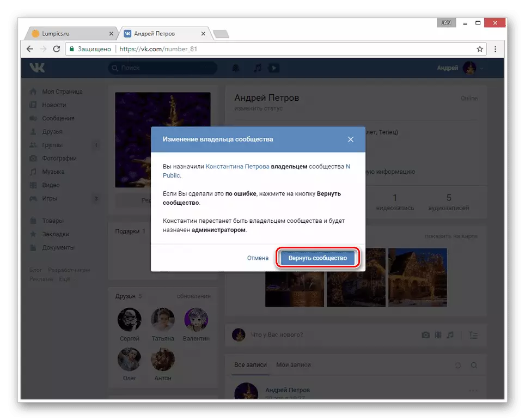Open notifications bell icon
Image resolution: width=525 pixels, height=420 pixels.
(x=236, y=68)
